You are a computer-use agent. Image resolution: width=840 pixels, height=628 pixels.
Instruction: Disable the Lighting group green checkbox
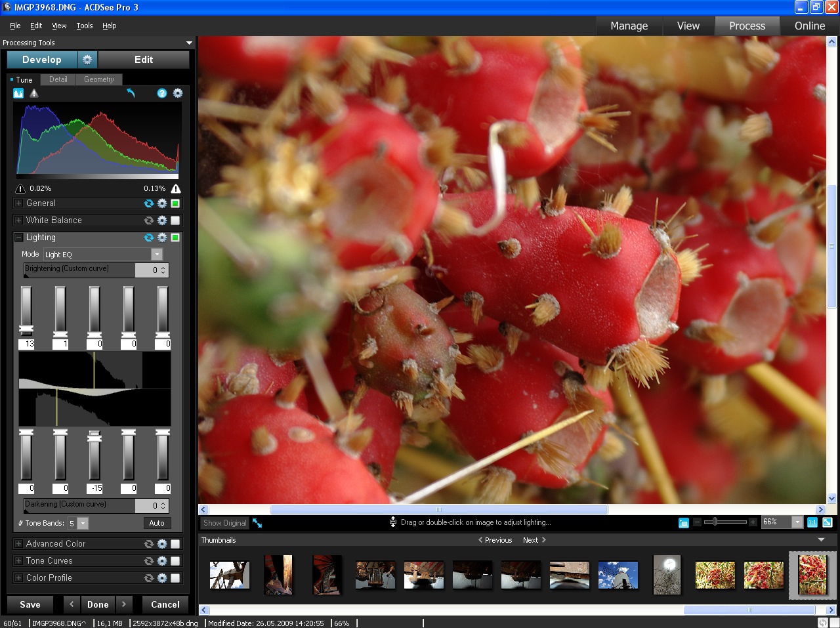175,238
